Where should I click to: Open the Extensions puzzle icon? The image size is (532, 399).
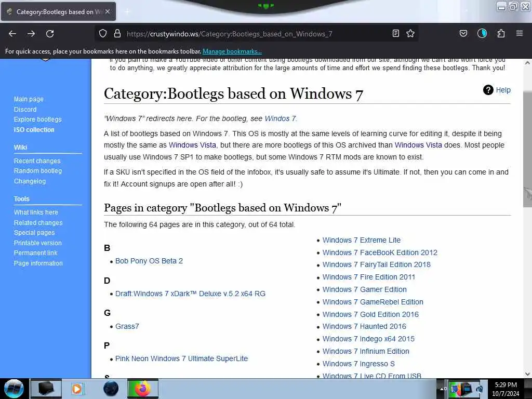tap(501, 34)
